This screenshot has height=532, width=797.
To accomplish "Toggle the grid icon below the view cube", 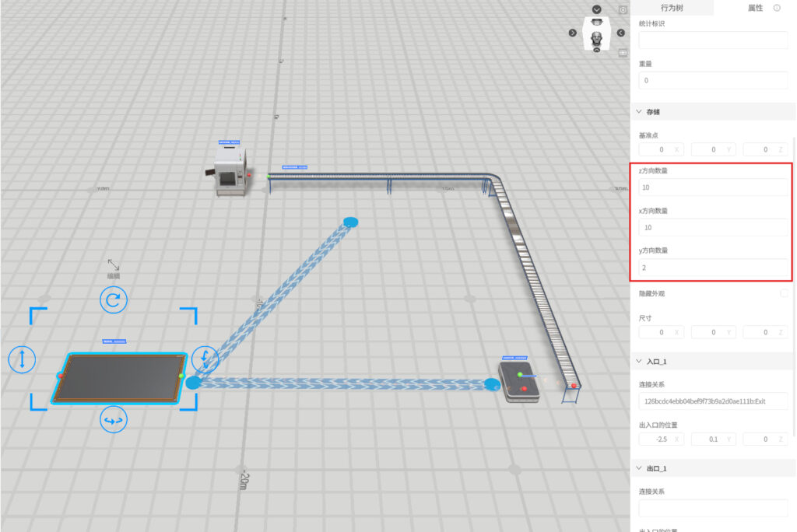I will 623,53.
